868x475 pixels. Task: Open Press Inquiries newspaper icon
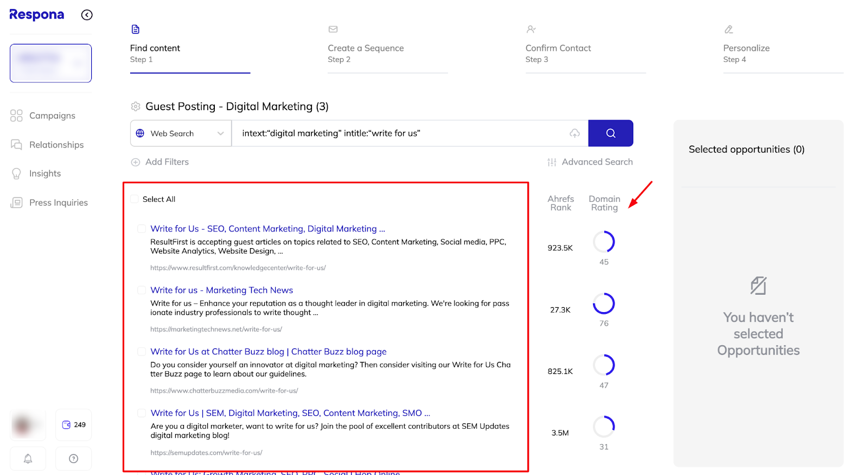point(16,202)
